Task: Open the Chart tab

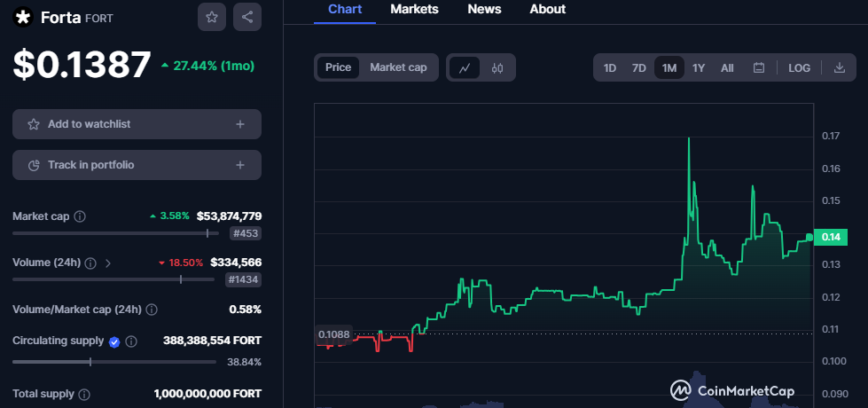Action: [x=345, y=10]
